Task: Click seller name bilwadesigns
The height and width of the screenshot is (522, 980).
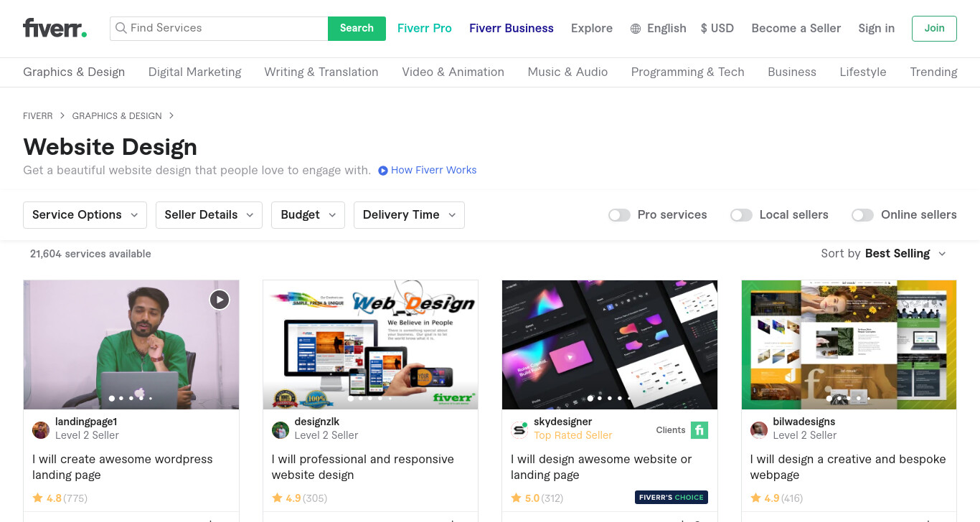Action: coord(804,422)
